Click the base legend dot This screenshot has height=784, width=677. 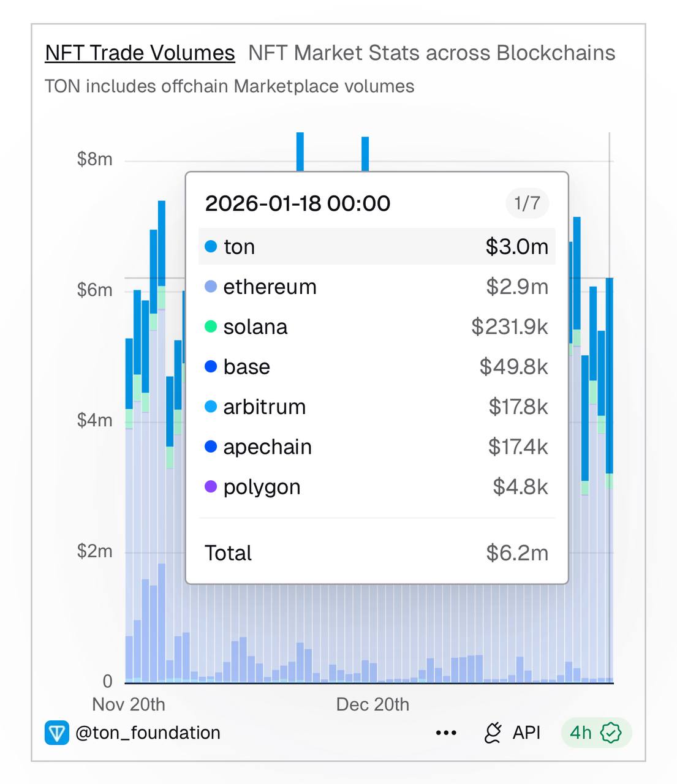click(211, 367)
